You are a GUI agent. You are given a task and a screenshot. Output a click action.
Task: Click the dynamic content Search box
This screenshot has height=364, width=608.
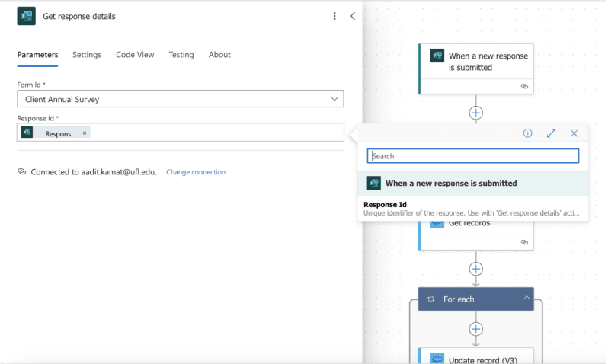click(x=473, y=156)
